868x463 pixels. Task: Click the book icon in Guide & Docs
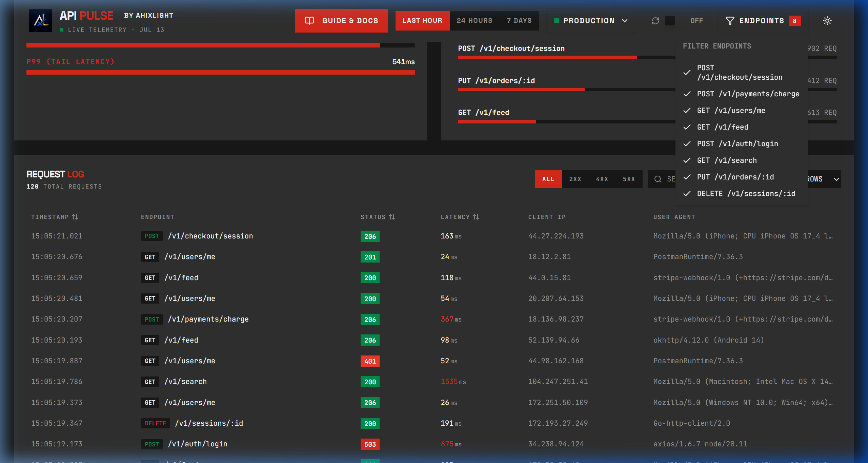point(309,21)
